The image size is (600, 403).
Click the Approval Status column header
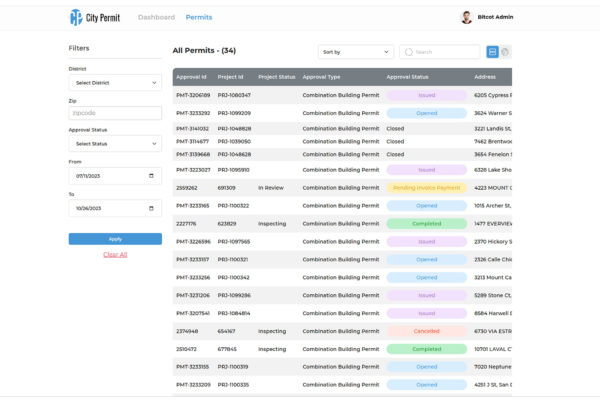[407, 76]
